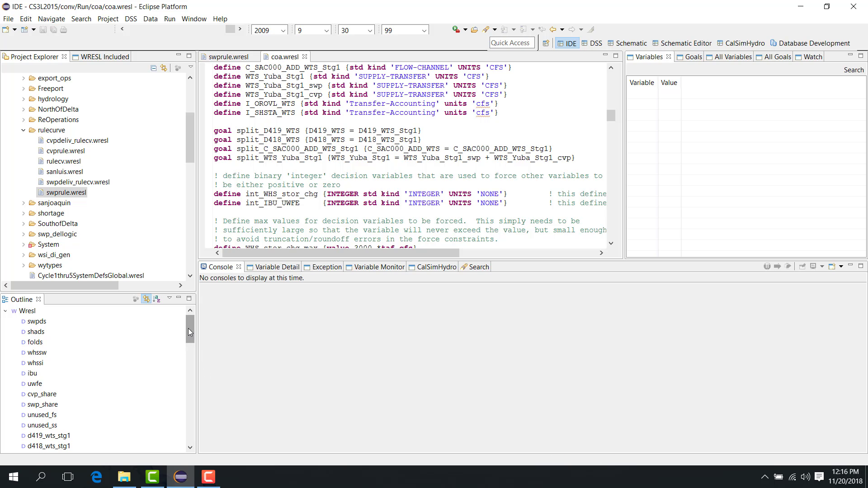Switch to Schematic perspective
The width and height of the screenshot is (868, 488).
(x=627, y=43)
